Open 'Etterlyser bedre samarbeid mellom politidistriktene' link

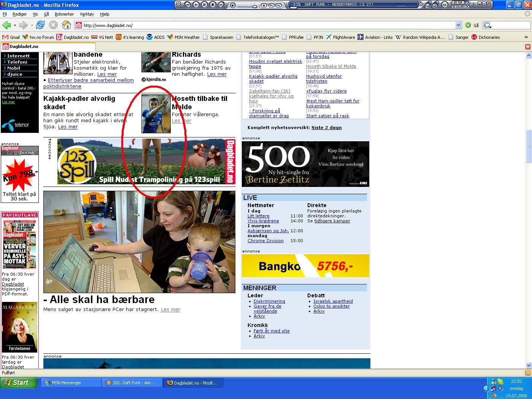click(x=89, y=83)
